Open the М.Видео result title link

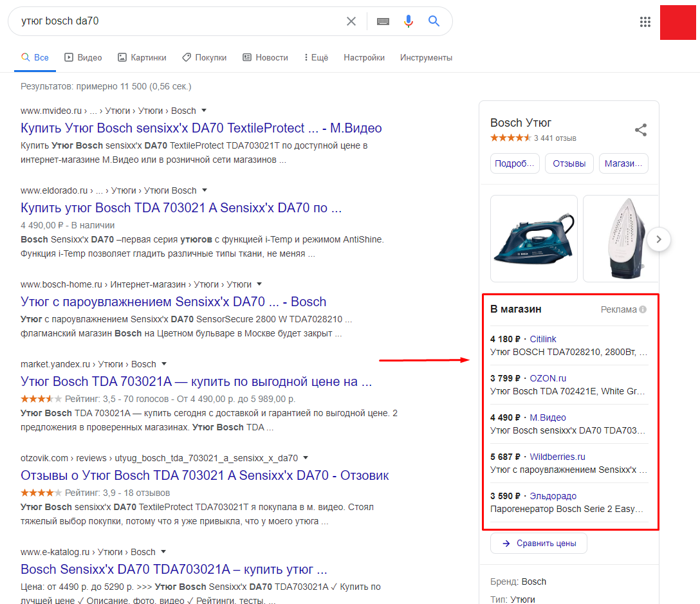[201, 128]
